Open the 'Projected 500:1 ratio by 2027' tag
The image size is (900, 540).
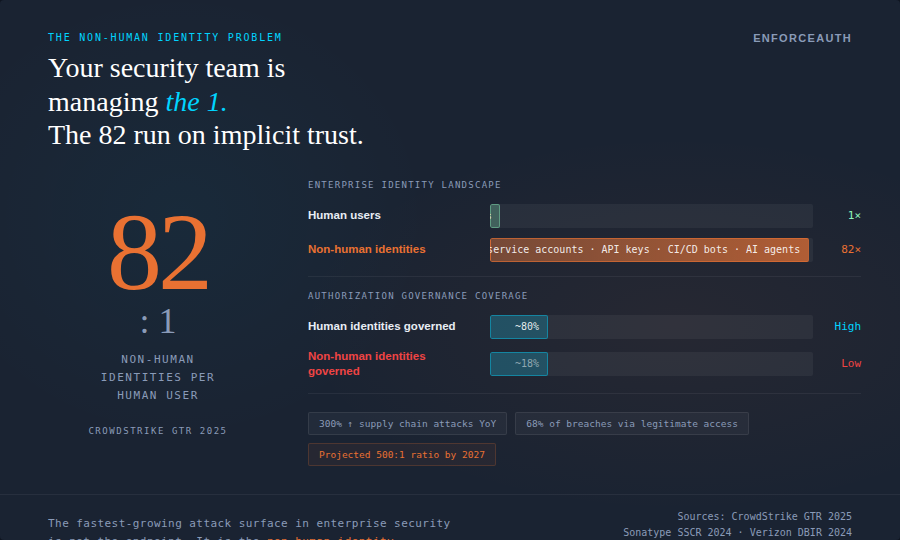(401, 455)
